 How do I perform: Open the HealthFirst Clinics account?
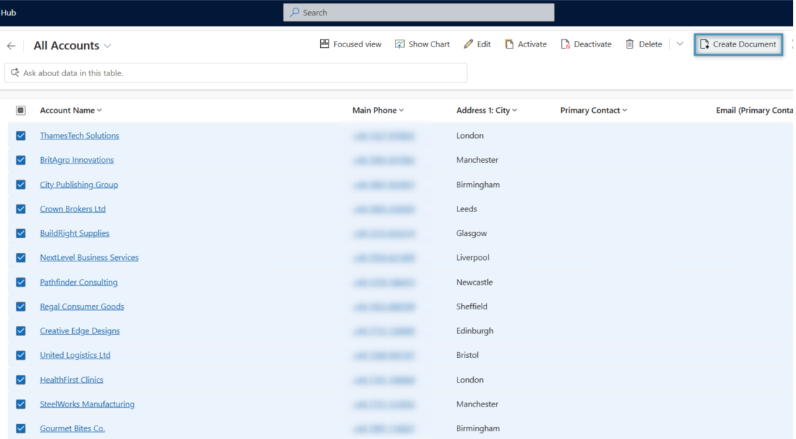pyautogui.click(x=71, y=380)
